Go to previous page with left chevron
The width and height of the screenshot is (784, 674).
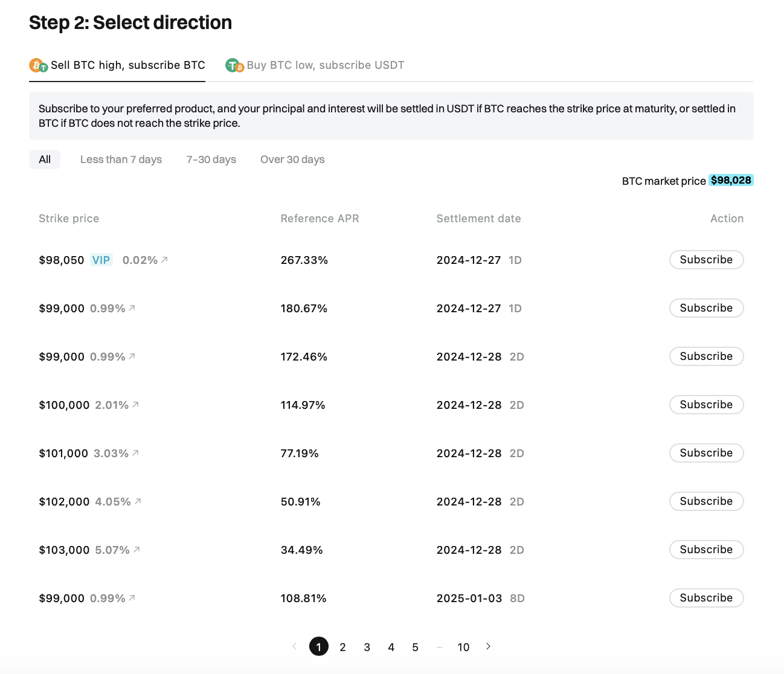pos(295,646)
